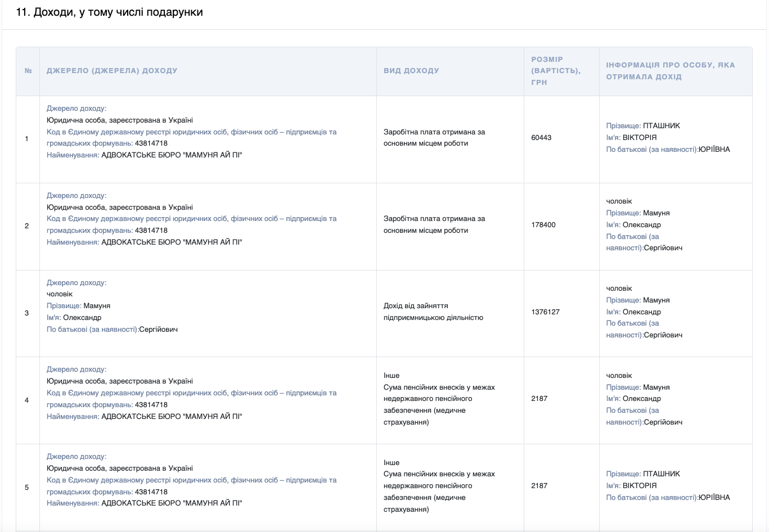Click "Мамуня" in row 3 recipient cell
The image size is (769, 532).
tap(656, 300)
